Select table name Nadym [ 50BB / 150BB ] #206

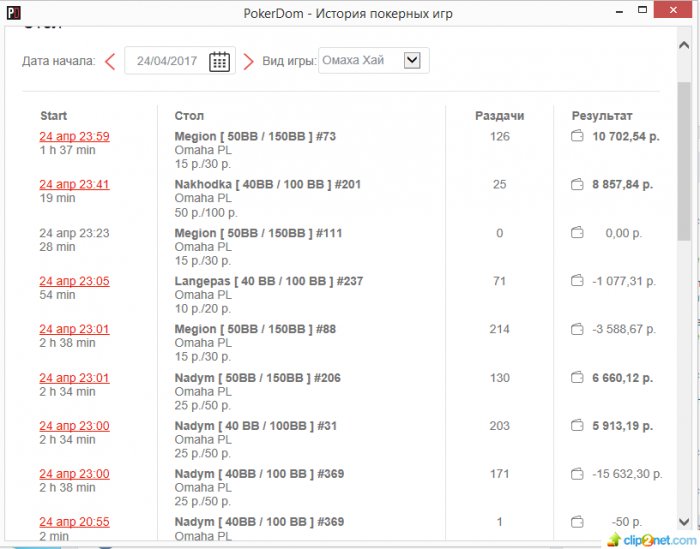(258, 378)
